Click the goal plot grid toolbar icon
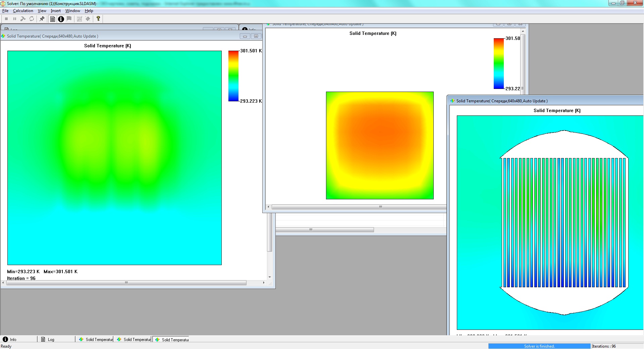This screenshot has height=349, width=644. click(x=79, y=19)
